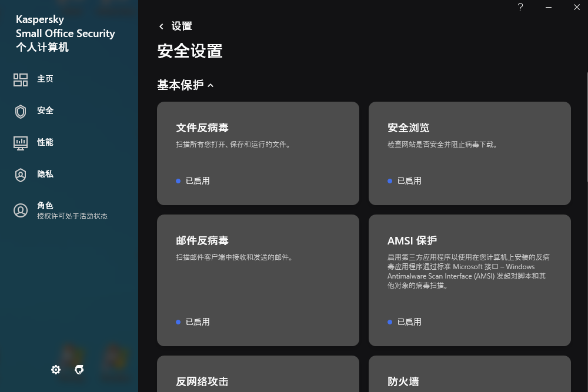The height and width of the screenshot is (392, 588).
Task: Click the shield security icon in sidebar
Action: click(x=21, y=111)
